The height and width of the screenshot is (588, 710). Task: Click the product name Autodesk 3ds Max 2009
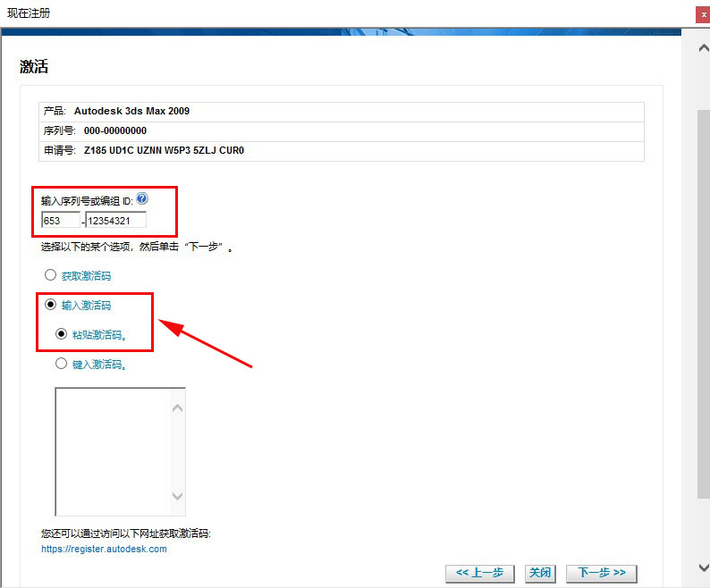[131, 111]
